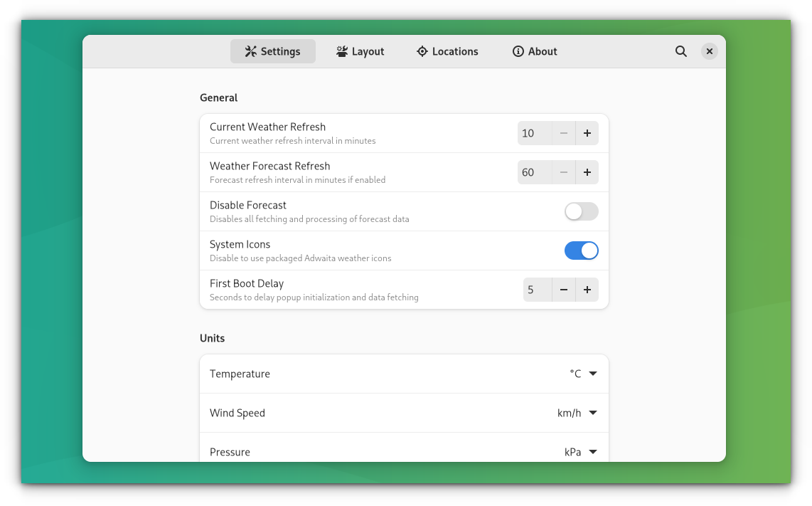The width and height of the screenshot is (812, 506).
Task: Click the General section heading
Action: click(218, 98)
